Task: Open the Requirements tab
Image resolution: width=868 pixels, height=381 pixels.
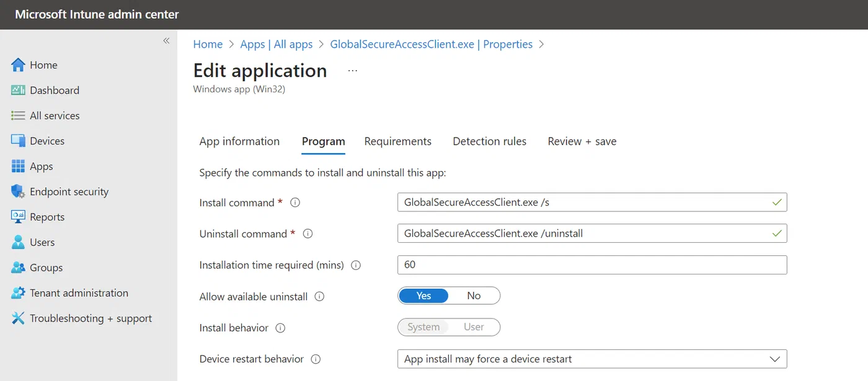Action: point(398,141)
